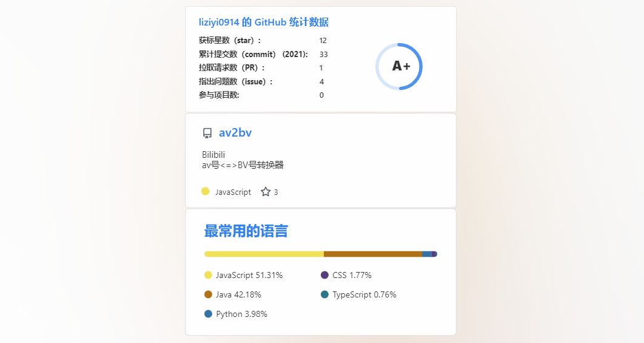Click the A+ rank circle
Image resolution: width=644 pixels, height=343 pixels.
399,67
